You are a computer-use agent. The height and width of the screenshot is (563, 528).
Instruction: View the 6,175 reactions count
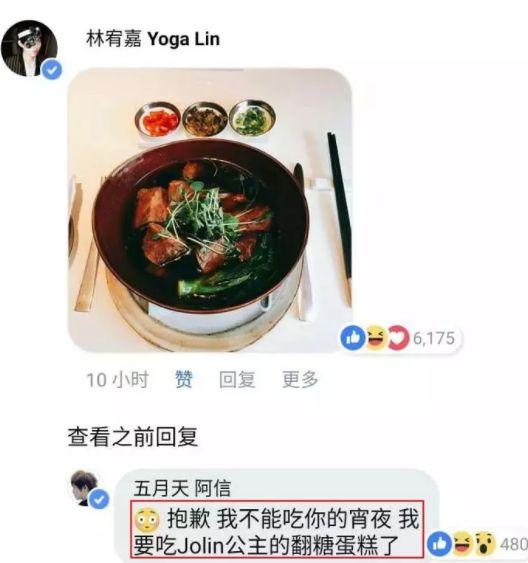pyautogui.click(x=434, y=338)
